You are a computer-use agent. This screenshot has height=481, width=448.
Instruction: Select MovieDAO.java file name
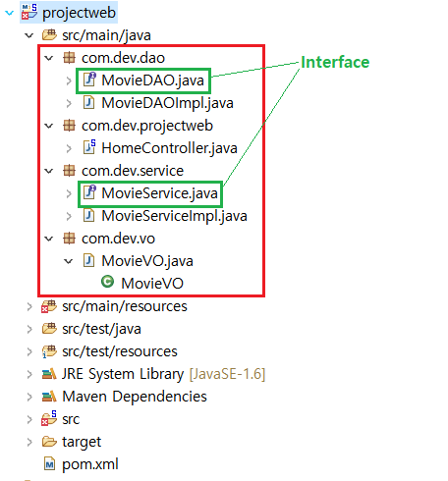click(152, 80)
